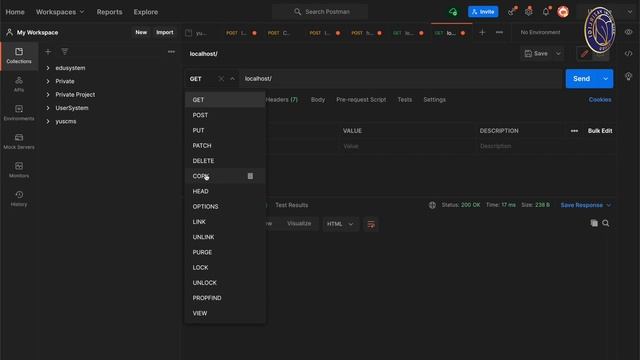This screenshot has height=360, width=640.
Task: Click the collections filter icon
Action: 64,51
